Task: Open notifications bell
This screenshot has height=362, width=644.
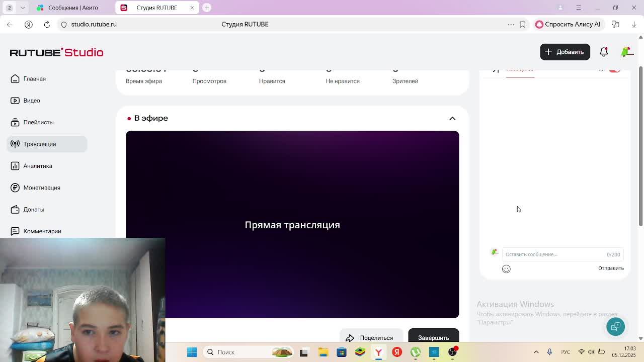Action: (x=604, y=52)
